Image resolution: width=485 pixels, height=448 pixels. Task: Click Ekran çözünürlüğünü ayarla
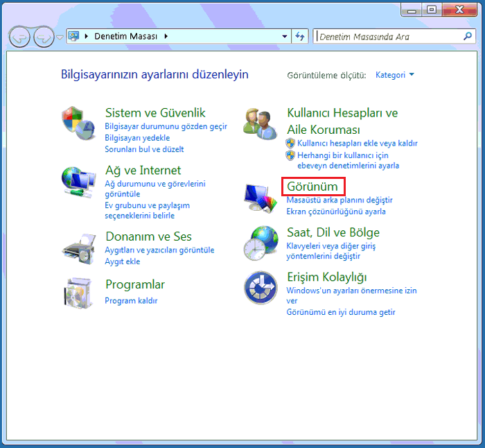coord(336,212)
